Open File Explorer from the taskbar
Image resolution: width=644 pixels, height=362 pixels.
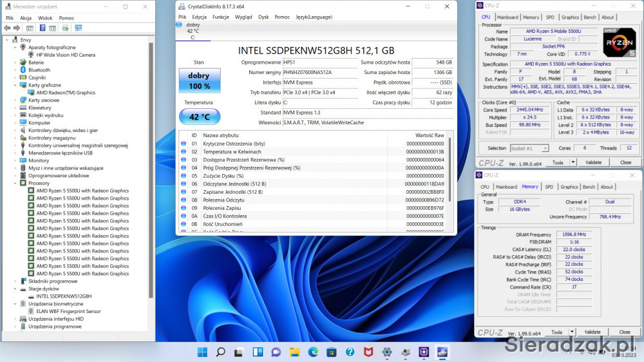coord(294,352)
